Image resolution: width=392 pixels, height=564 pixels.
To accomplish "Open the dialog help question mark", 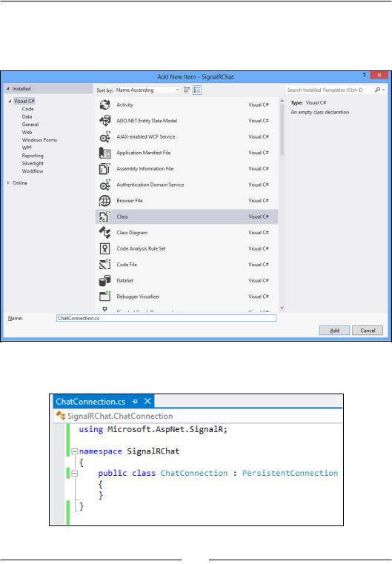I will point(364,75).
